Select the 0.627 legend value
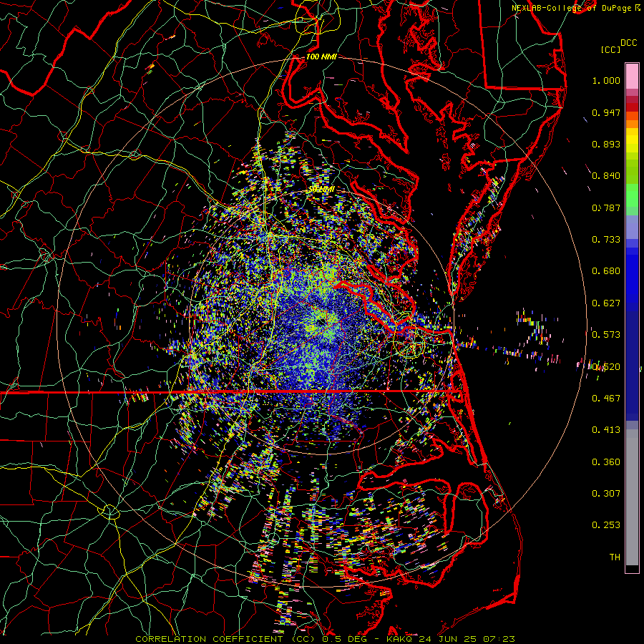Viewport: 644px width, 644px height. pos(606,303)
